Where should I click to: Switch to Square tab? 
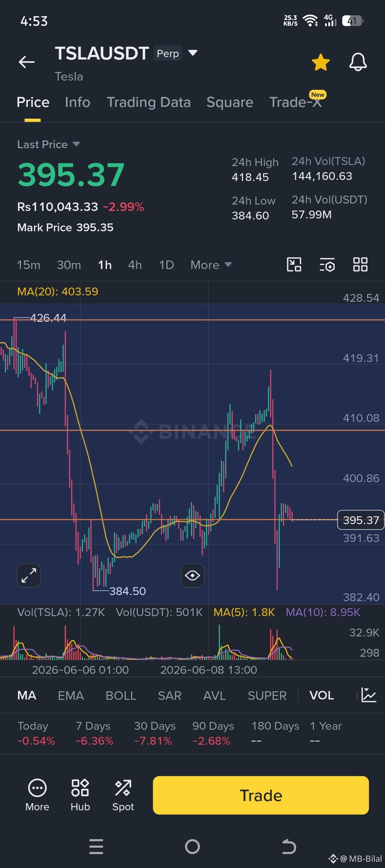[230, 102]
